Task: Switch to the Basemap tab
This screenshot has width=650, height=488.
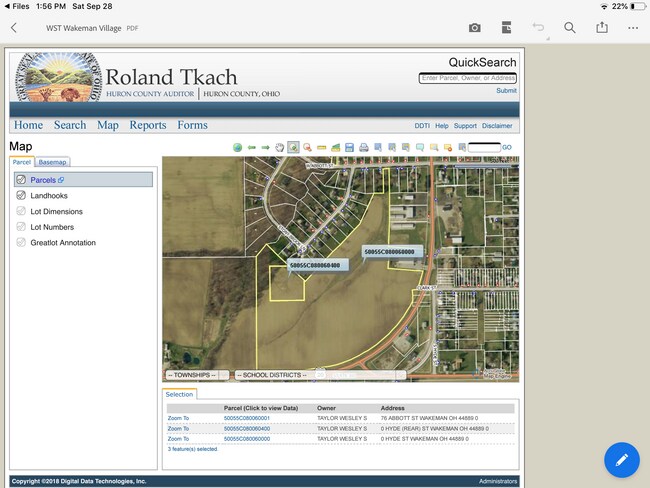Action: click(52, 161)
